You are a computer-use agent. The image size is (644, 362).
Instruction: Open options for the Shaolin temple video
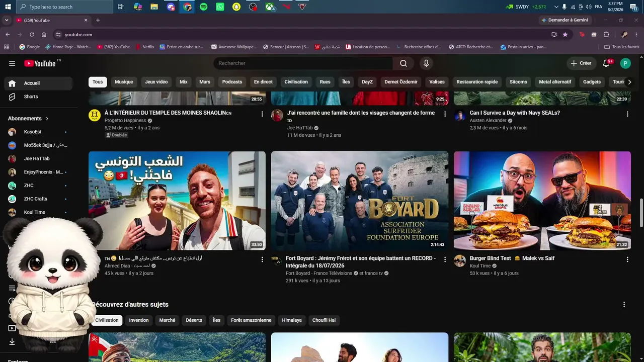click(262, 114)
